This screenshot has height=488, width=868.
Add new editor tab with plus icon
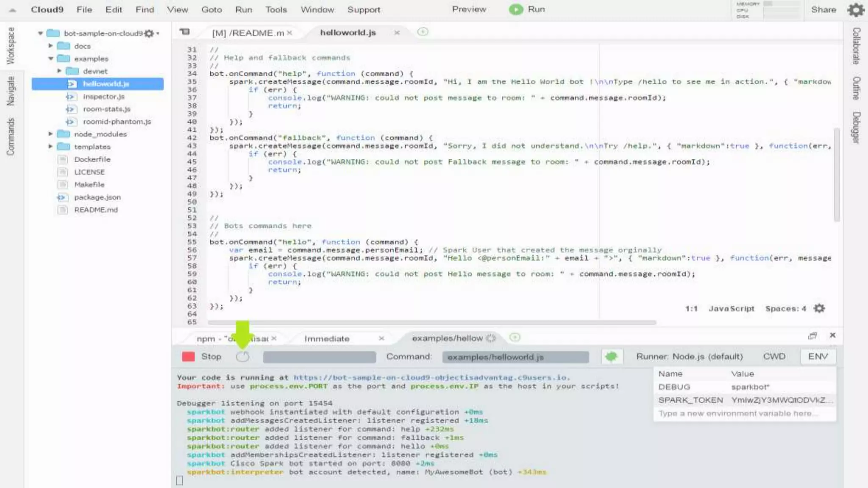[x=423, y=32]
